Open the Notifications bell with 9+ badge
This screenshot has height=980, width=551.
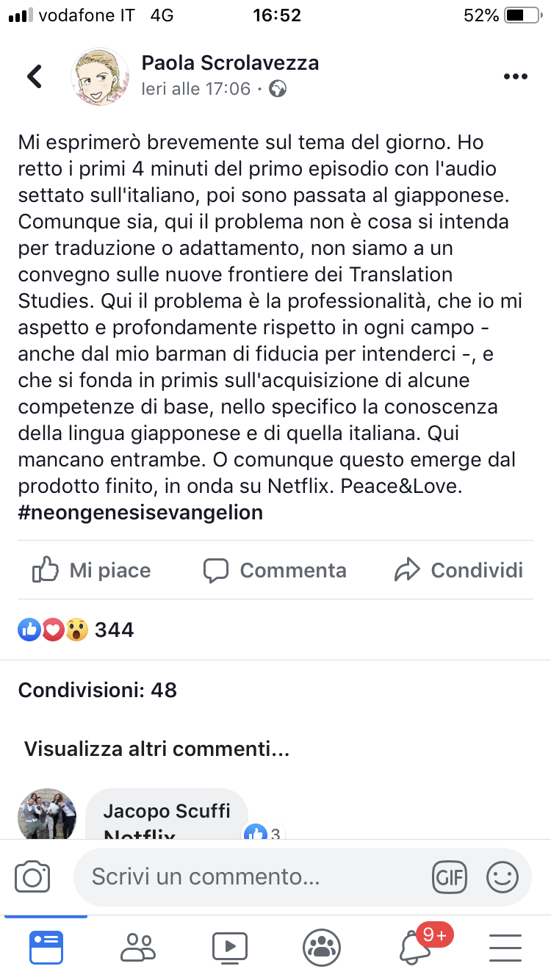tap(417, 947)
